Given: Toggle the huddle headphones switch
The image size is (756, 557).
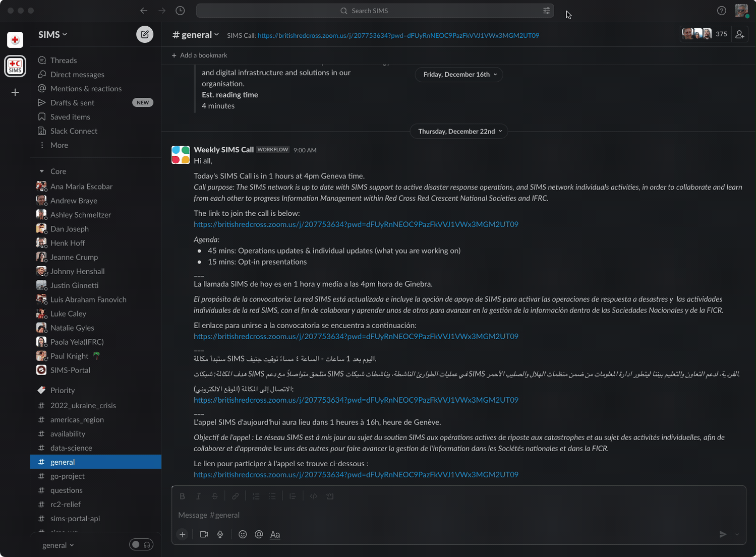Looking at the screenshot, I should 141,544.
